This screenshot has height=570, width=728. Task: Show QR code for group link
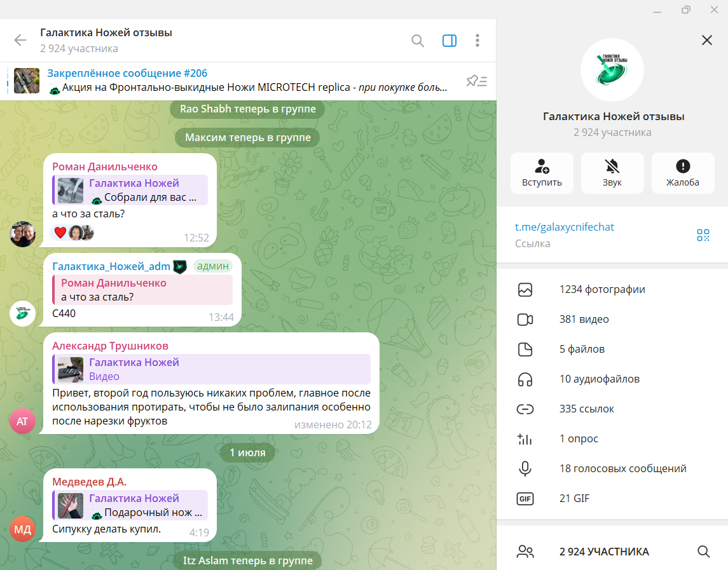tap(703, 235)
